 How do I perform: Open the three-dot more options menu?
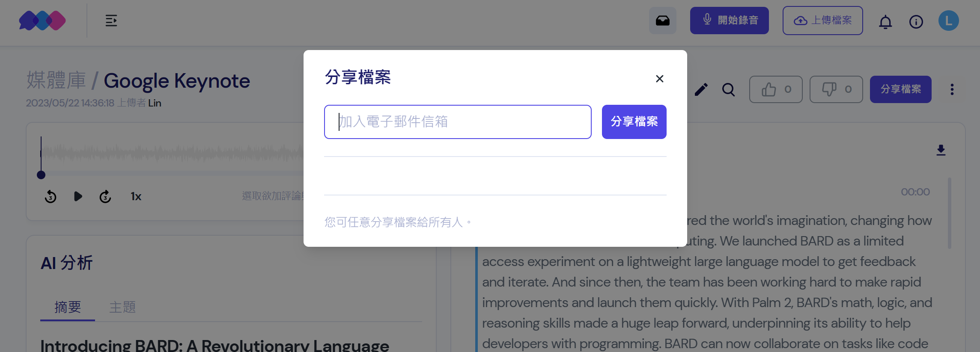click(952, 89)
